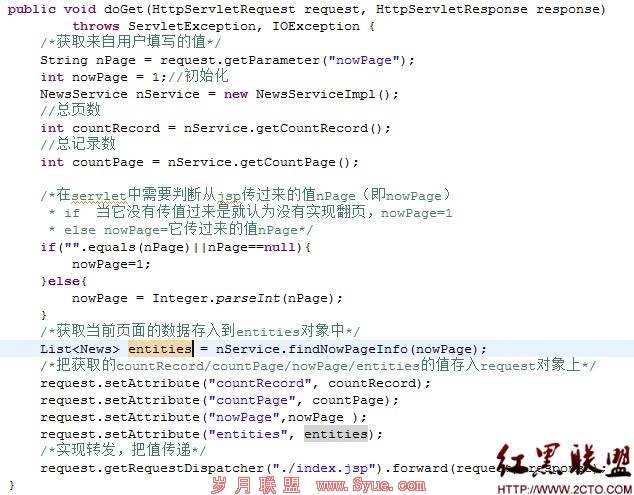Viewport: 634px width, 495px height.
Task: Click the grey-highlighted entities argument
Action: (336, 434)
